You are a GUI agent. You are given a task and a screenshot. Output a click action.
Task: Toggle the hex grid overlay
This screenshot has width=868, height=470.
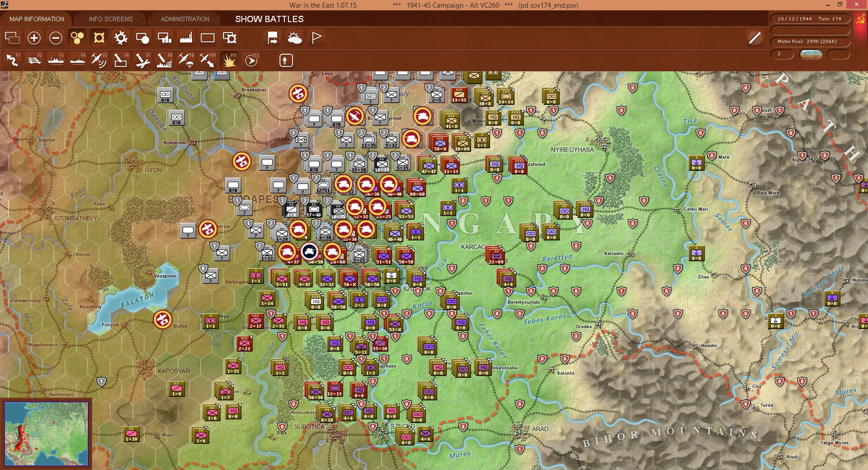[x=77, y=38]
